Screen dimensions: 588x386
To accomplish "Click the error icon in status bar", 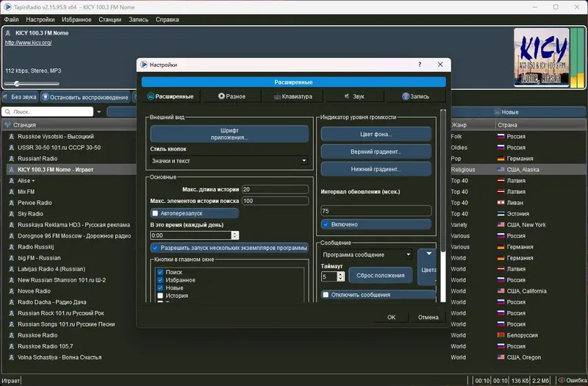I will point(562,380).
